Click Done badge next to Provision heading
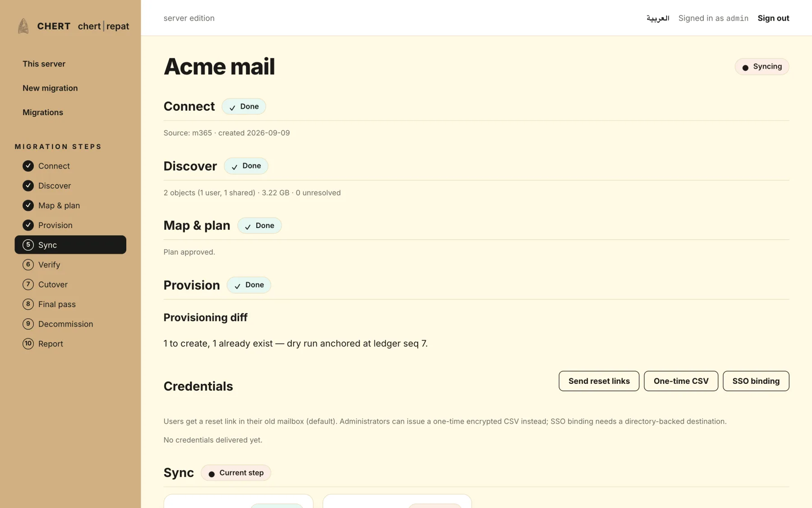This screenshot has width=812, height=508. (249, 285)
